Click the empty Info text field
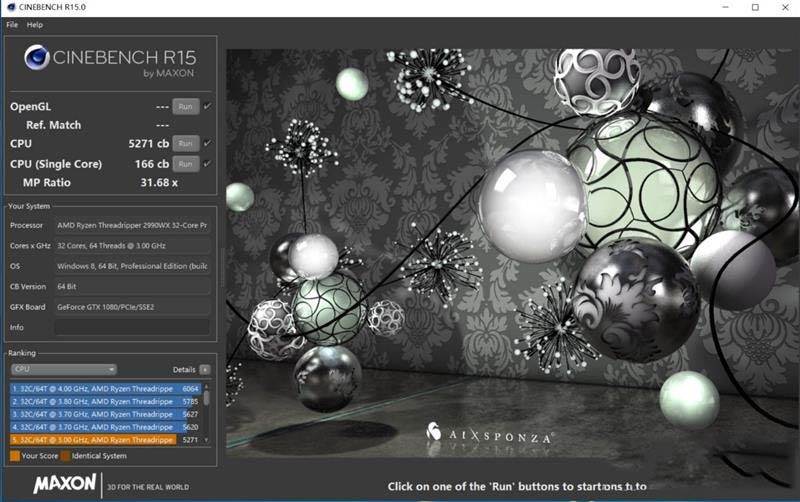 (132, 327)
